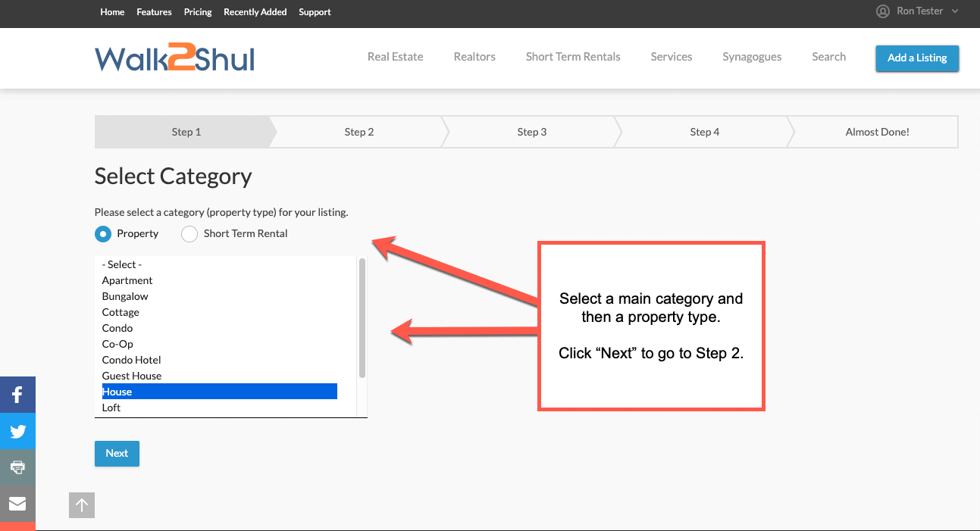
Task: Click the Add a Listing button
Action: (x=917, y=58)
